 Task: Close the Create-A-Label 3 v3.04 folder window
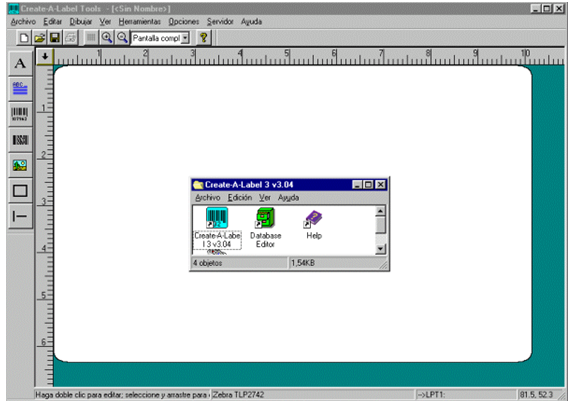pos(380,185)
